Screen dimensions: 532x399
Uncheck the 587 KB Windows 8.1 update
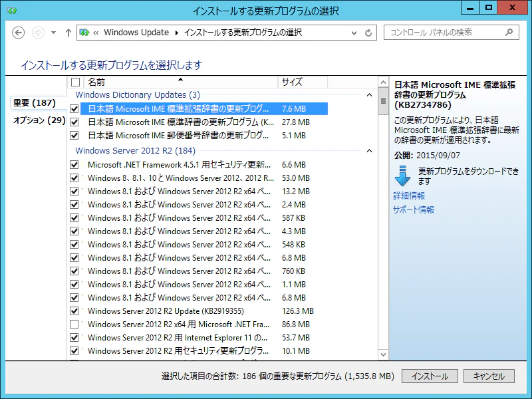(x=74, y=218)
